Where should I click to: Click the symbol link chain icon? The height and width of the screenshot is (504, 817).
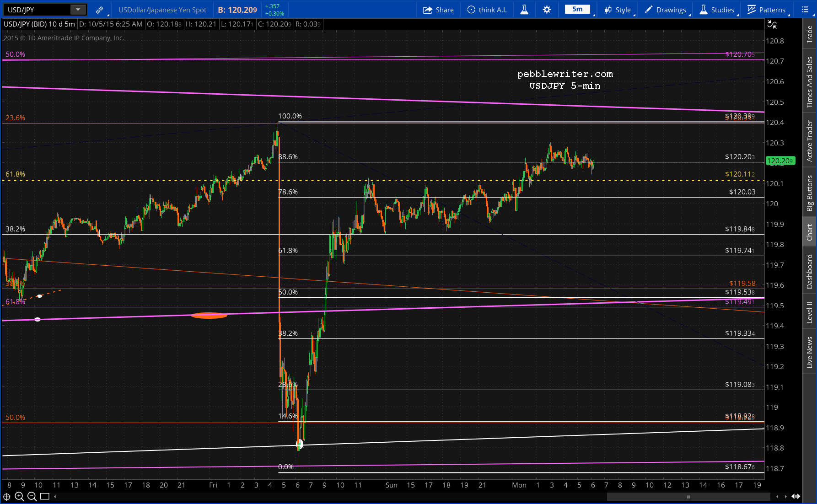99,10
